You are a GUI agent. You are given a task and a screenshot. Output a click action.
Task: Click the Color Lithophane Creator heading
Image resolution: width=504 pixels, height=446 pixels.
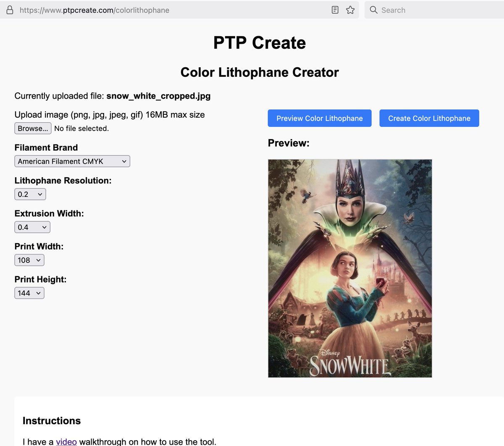tap(260, 72)
